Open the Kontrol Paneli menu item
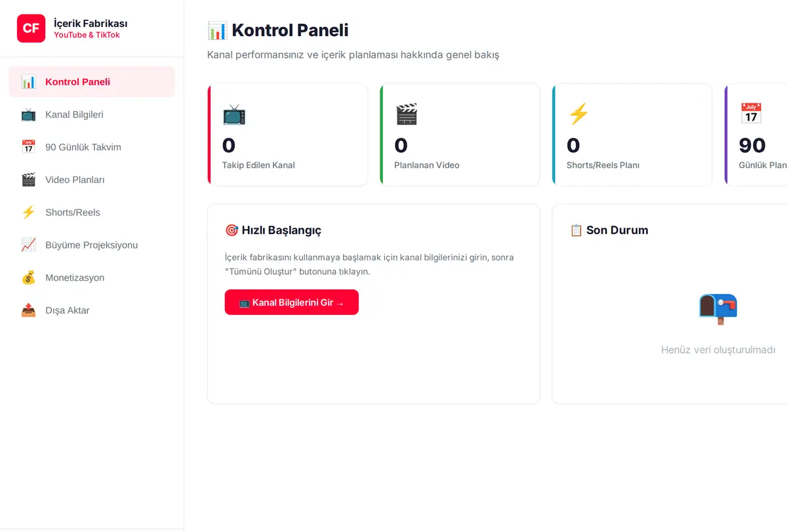Screen dimensions: 787x532 click(92, 82)
